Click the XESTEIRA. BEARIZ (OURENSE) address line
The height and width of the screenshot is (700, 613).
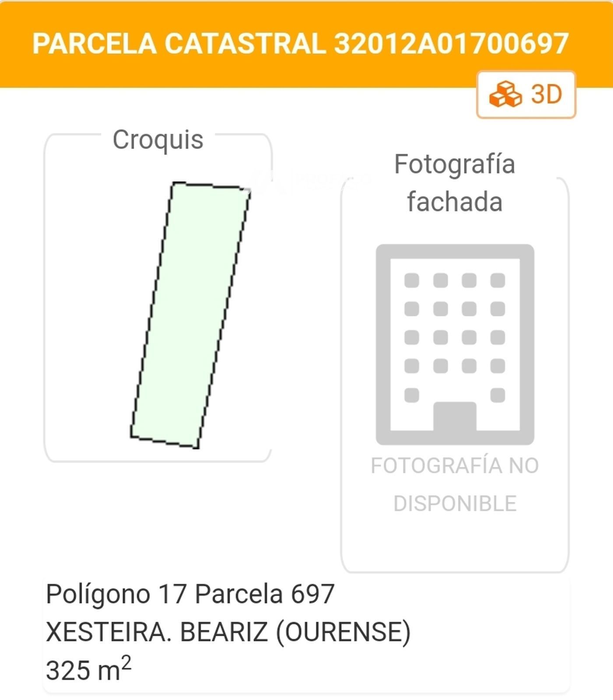[228, 632]
